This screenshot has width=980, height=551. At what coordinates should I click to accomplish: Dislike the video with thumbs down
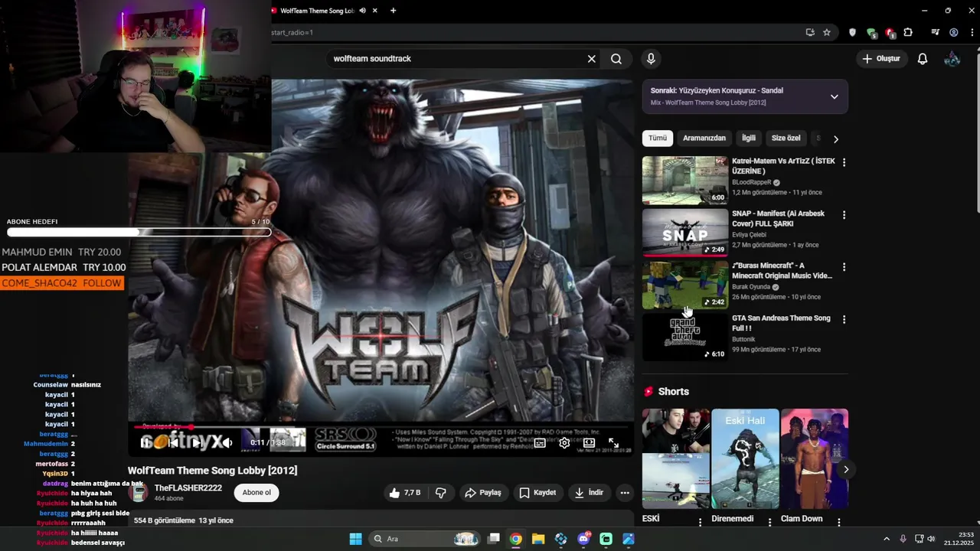[441, 493]
